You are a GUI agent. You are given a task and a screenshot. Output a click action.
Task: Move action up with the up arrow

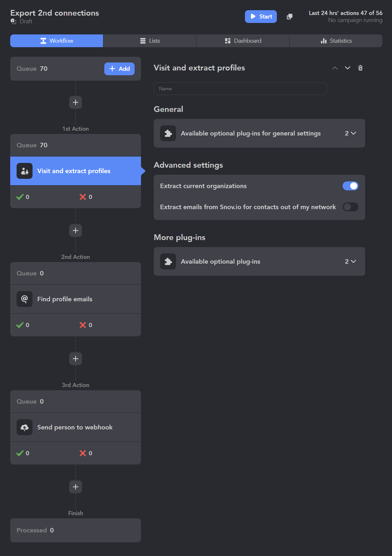tap(335, 68)
